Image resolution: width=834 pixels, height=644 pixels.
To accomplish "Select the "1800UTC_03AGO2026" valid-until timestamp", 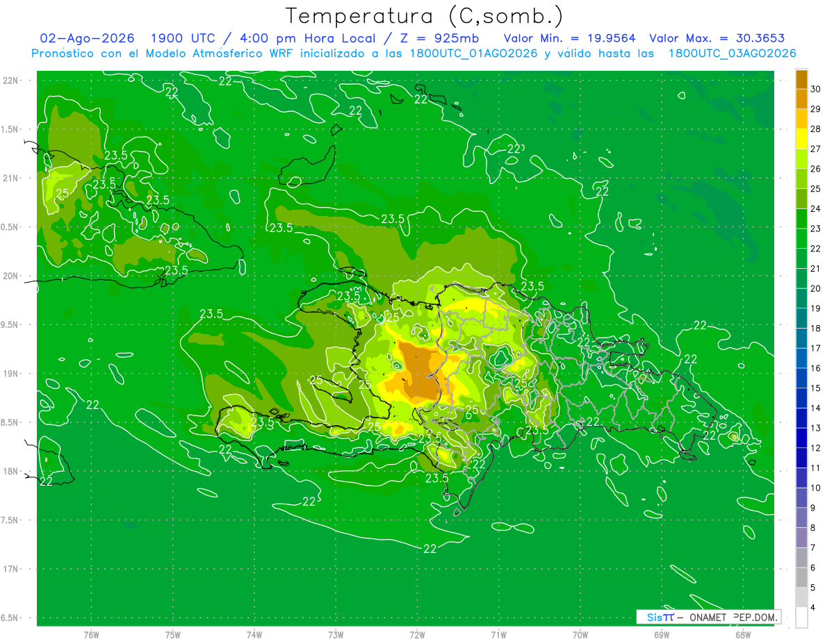I will point(732,53).
